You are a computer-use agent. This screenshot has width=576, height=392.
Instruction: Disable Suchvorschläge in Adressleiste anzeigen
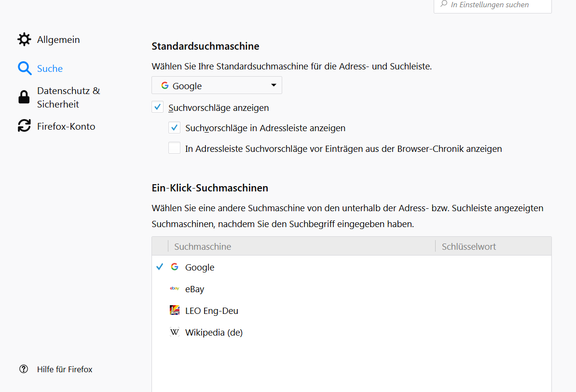(174, 128)
